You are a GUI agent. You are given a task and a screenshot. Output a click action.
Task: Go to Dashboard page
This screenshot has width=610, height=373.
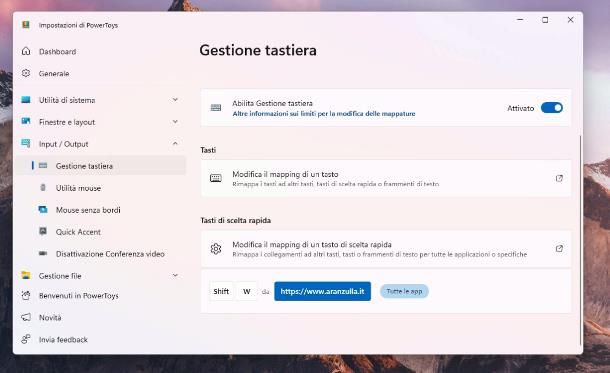pyautogui.click(x=58, y=51)
